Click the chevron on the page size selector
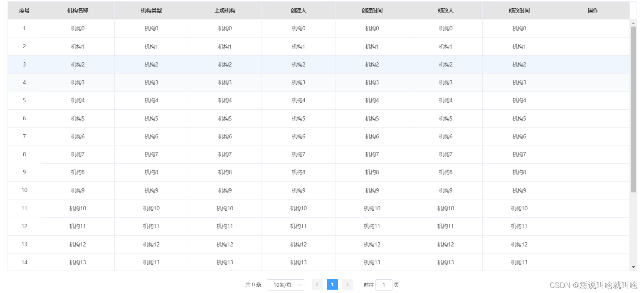 point(299,285)
